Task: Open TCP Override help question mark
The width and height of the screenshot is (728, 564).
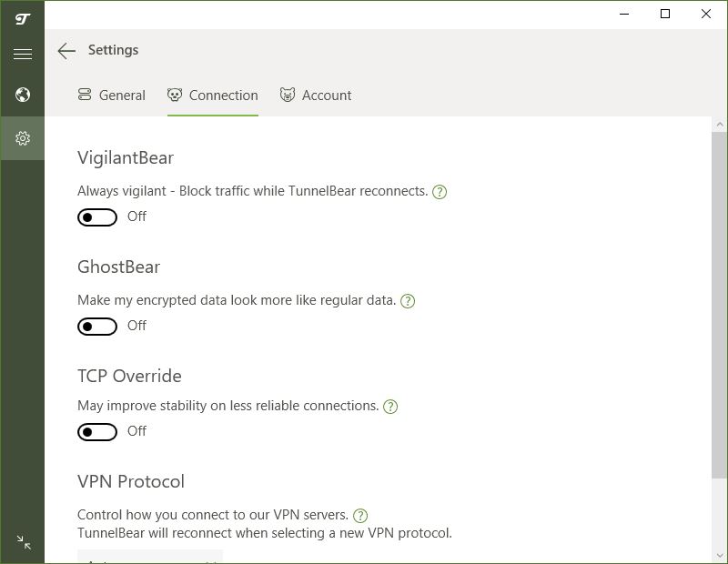Action: 390,407
